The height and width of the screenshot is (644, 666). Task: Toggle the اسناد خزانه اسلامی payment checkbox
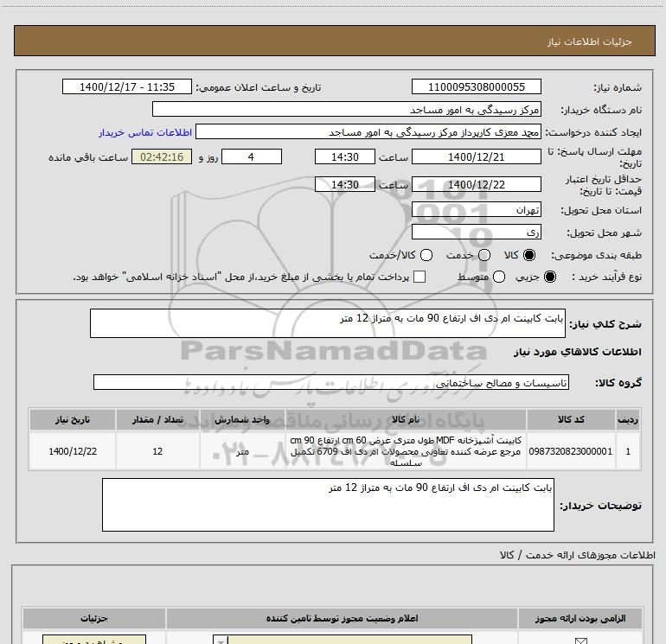click(419, 277)
